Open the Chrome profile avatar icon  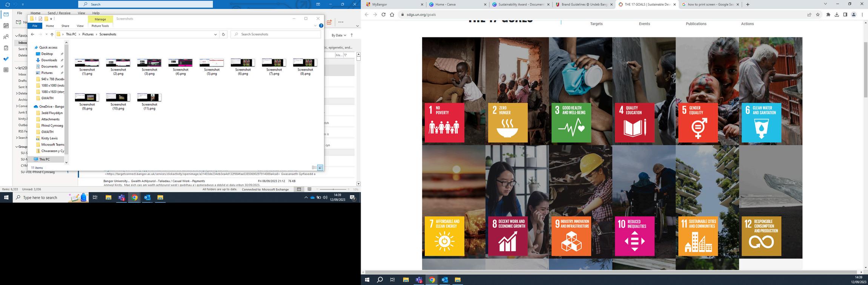click(x=853, y=15)
